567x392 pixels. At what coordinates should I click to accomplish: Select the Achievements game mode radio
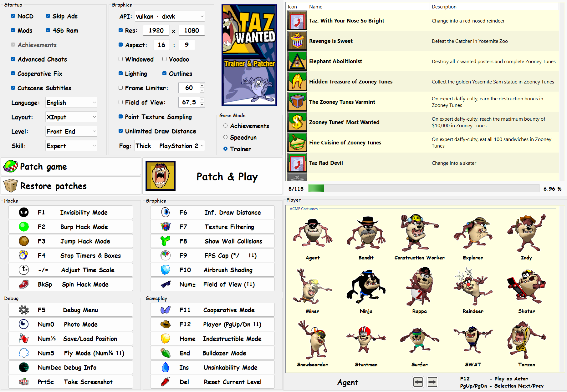225,126
